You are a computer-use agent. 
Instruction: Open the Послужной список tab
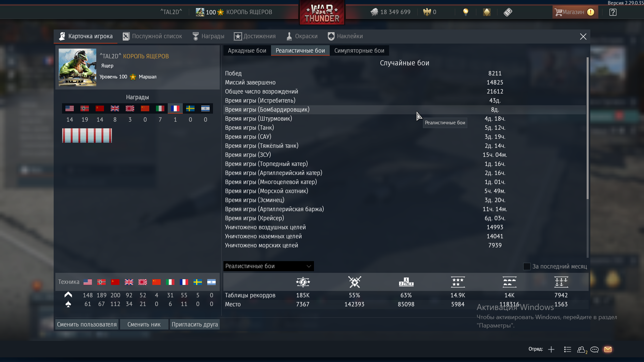click(x=152, y=36)
